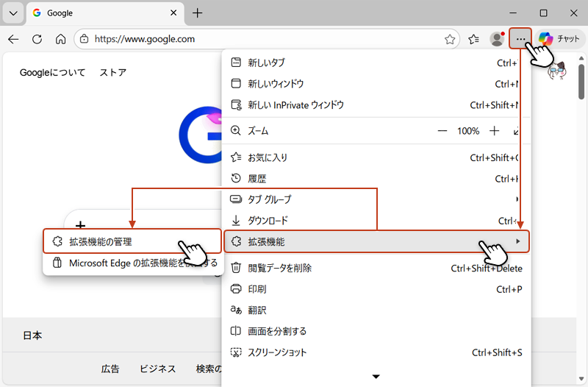
Task: Open ビジネス footer link
Action: coord(157,369)
